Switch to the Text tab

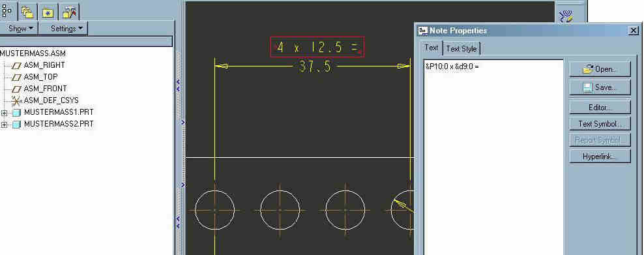pos(432,48)
